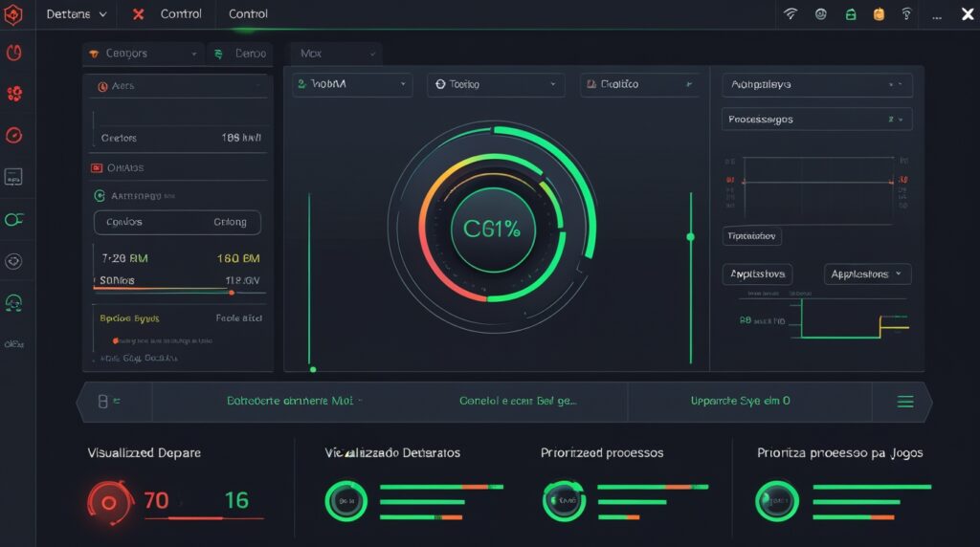The image size is (980, 547).
Task: Click the Conelol e ecat link
Action: tap(518, 401)
